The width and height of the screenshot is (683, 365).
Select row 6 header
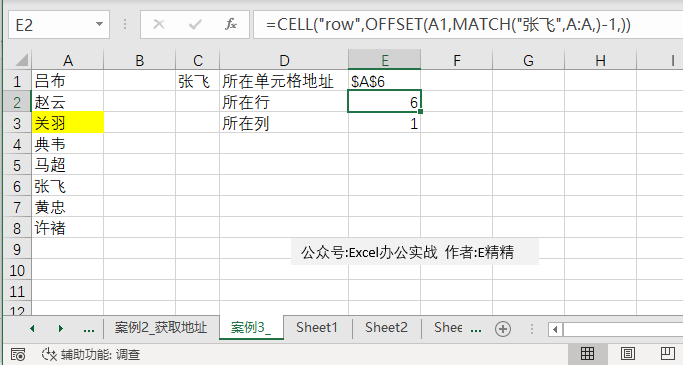[17, 186]
